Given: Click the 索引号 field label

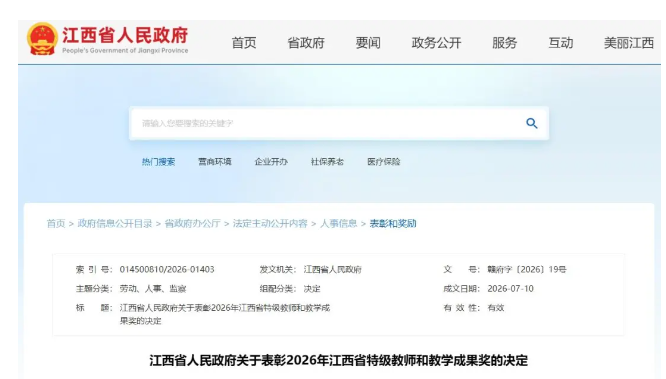Looking at the screenshot, I should [x=94, y=269].
